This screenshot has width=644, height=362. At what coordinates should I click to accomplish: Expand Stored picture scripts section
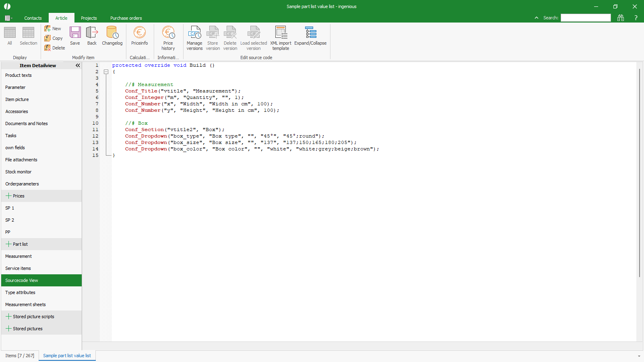8,317
